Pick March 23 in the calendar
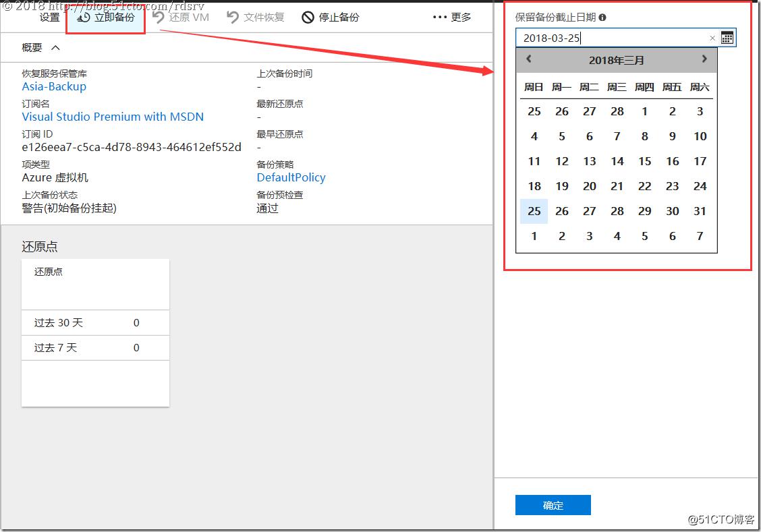 pos(672,186)
